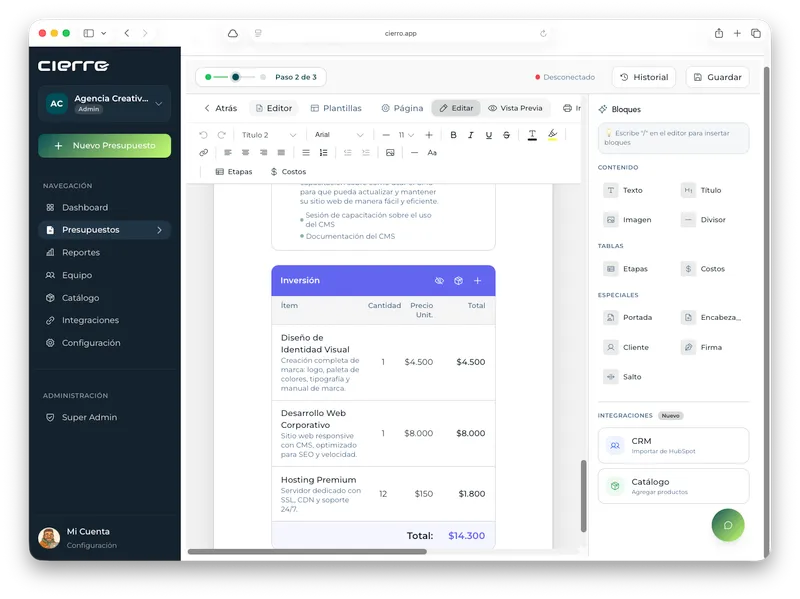Apply strikethrough formatting
Viewport: 800px width, 599px height.
click(x=506, y=135)
